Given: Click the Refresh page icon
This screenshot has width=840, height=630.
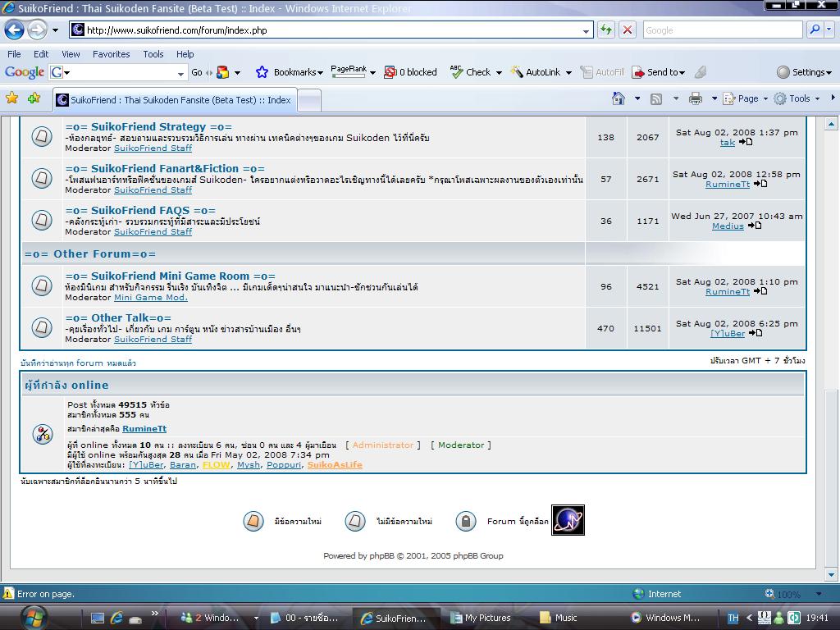Looking at the screenshot, I should tap(606, 30).
